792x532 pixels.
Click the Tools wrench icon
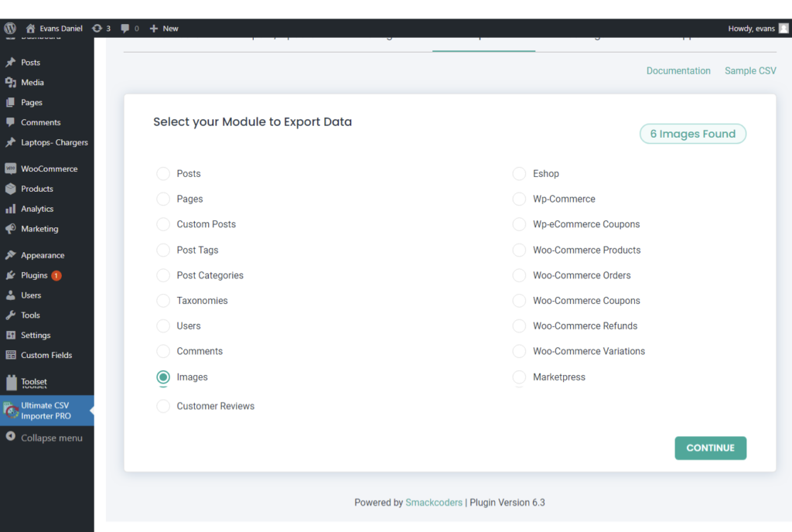11,315
